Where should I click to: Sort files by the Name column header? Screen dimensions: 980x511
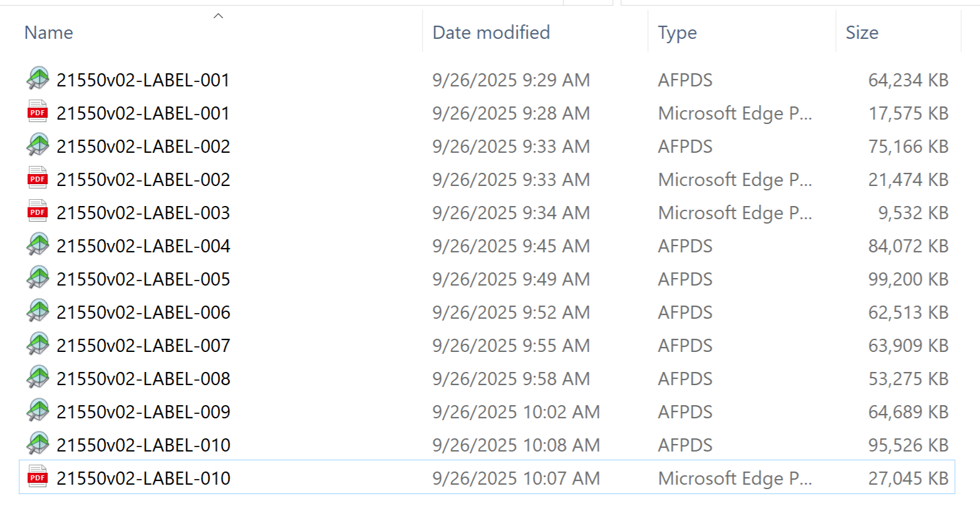[x=49, y=33]
